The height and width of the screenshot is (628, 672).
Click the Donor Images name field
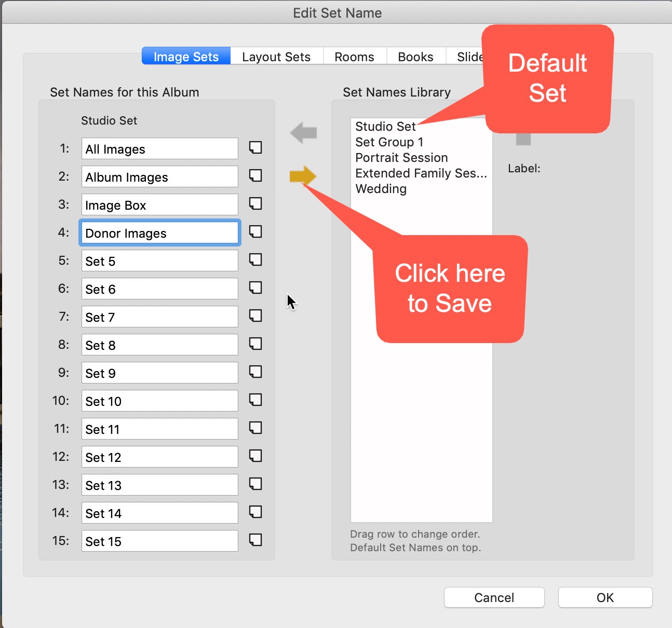[x=159, y=233]
